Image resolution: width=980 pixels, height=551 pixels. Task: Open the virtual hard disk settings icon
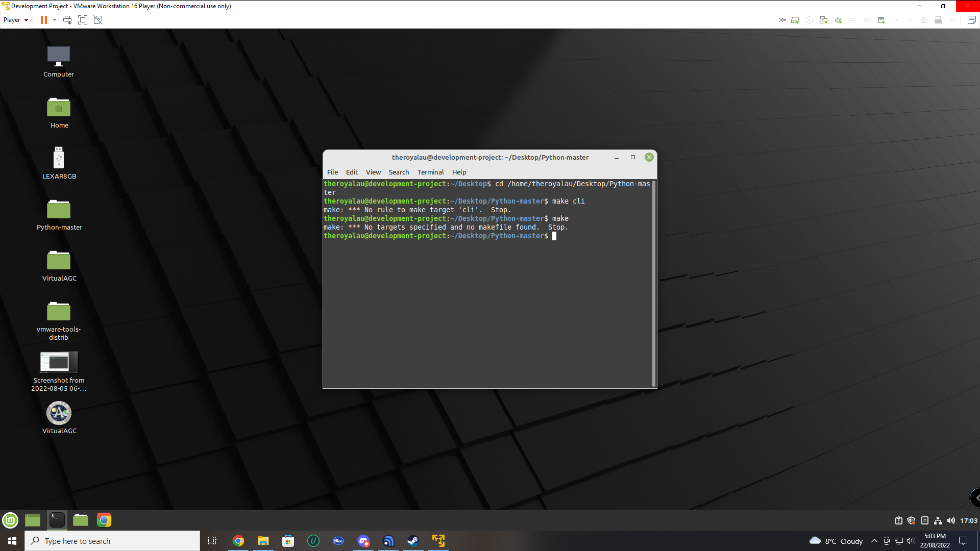pos(796,20)
